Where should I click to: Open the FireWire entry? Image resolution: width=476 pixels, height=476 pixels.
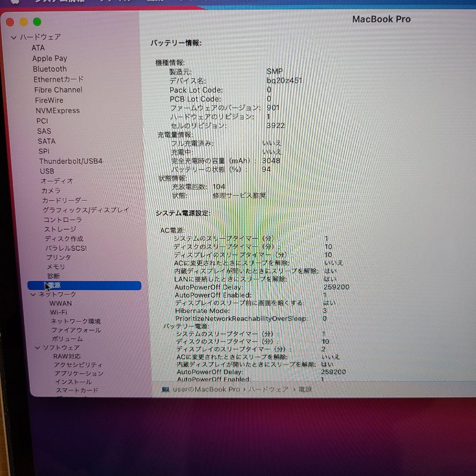click(49, 100)
